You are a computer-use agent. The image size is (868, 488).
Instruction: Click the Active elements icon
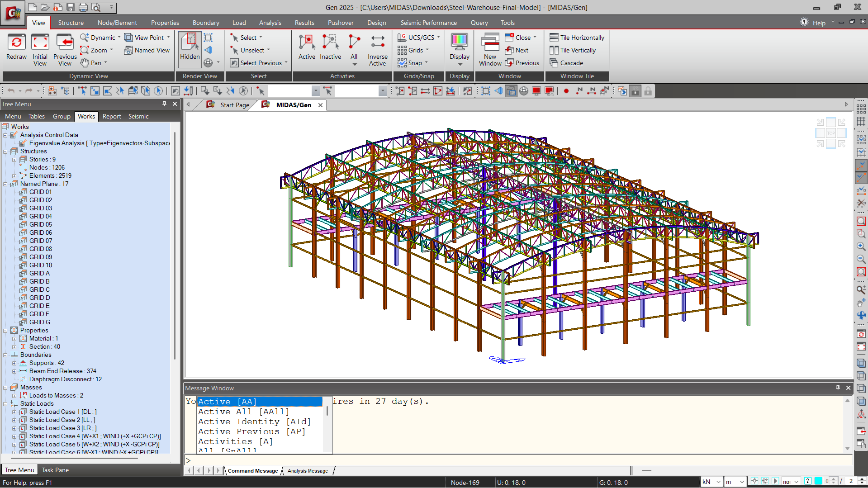[x=307, y=47]
